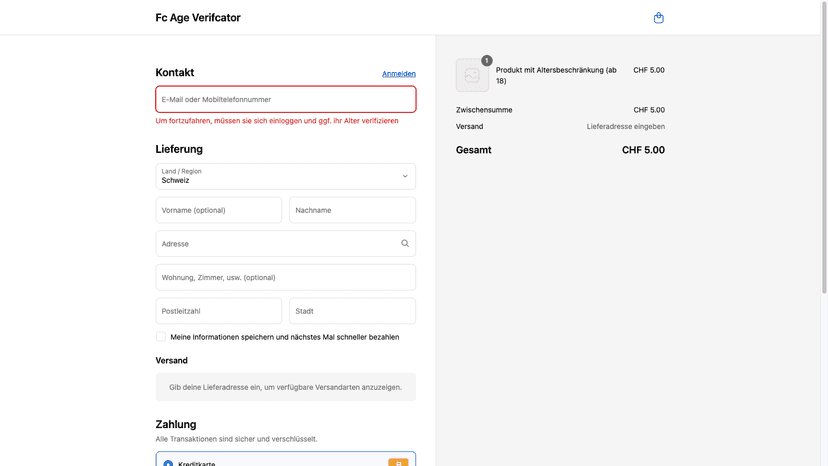The height and width of the screenshot is (466, 828).
Task: Click into the Vorname (optional) field
Action: 219,210
